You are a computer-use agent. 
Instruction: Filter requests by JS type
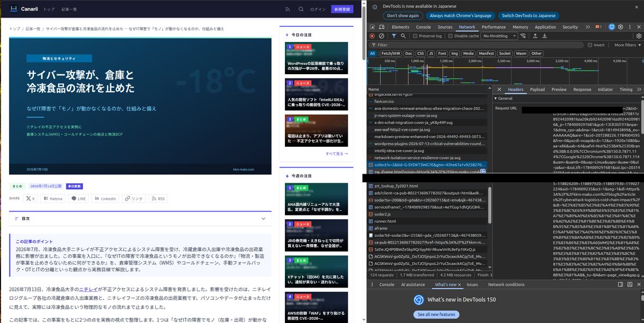pyautogui.click(x=430, y=53)
